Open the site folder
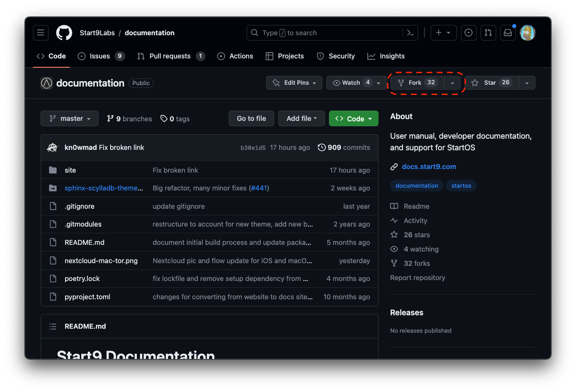 70,170
